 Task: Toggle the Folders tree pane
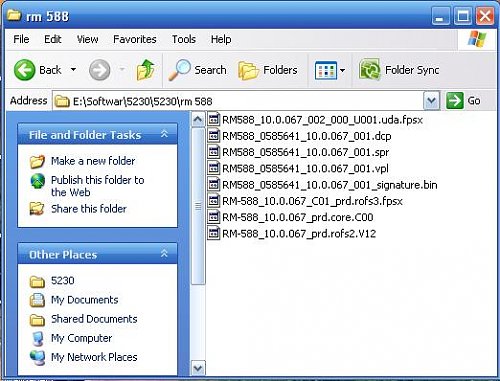click(x=268, y=70)
